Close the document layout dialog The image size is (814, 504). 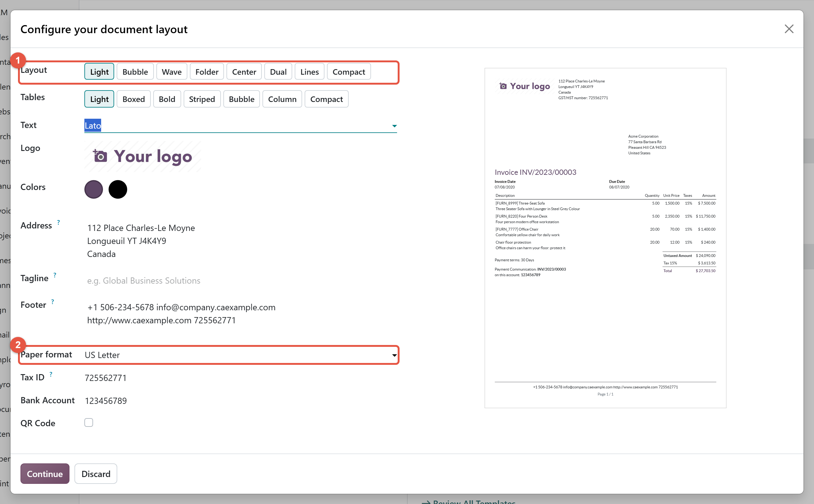point(789,29)
